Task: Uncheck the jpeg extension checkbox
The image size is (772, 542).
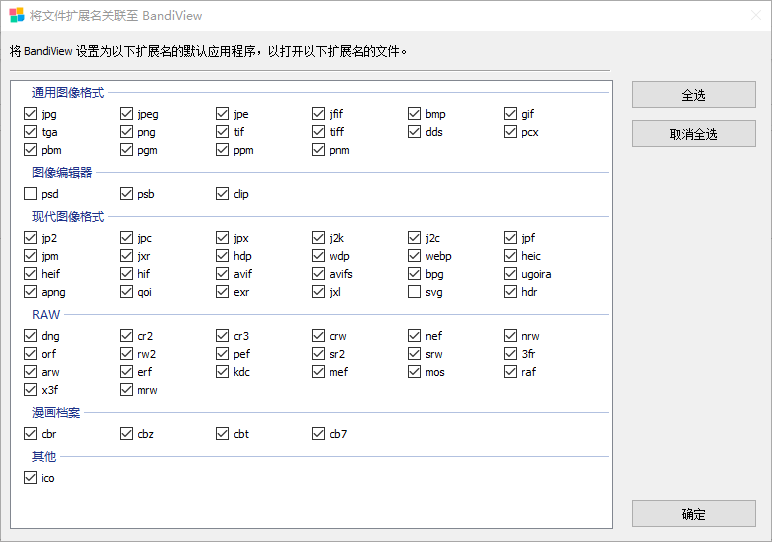Action: (x=127, y=114)
